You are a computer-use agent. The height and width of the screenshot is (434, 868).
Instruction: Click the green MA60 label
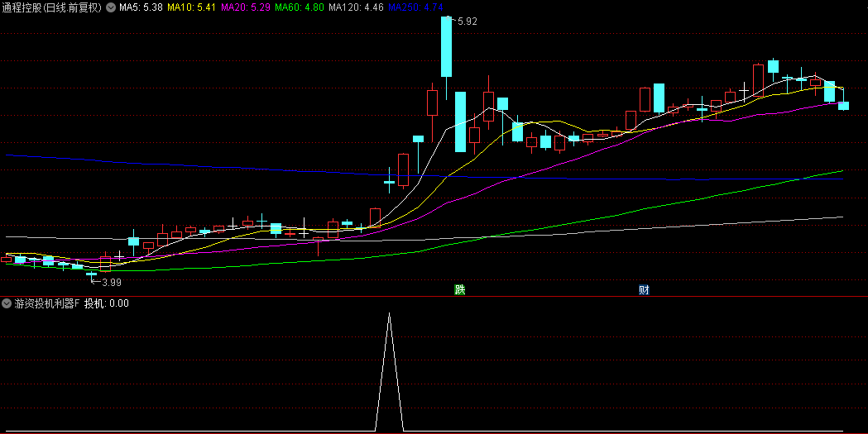tap(300, 7)
